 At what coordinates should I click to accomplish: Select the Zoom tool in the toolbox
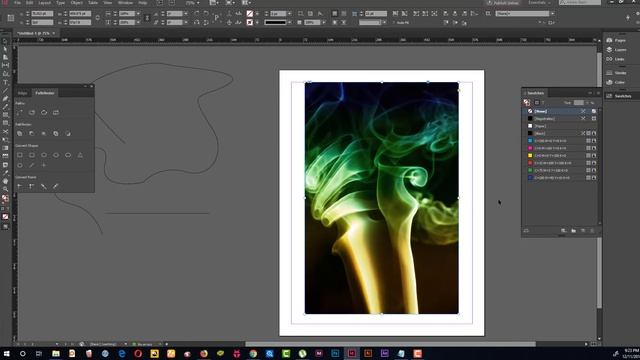tap(5, 189)
